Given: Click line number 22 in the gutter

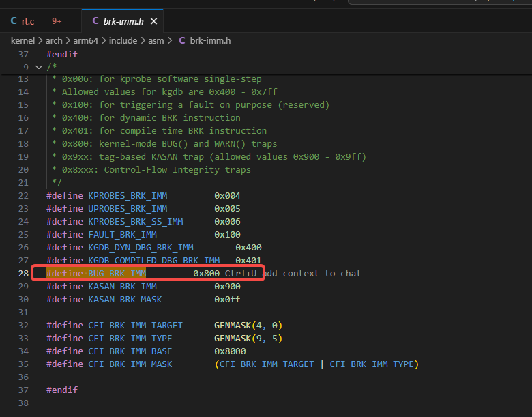Looking at the screenshot, I should [x=23, y=196].
